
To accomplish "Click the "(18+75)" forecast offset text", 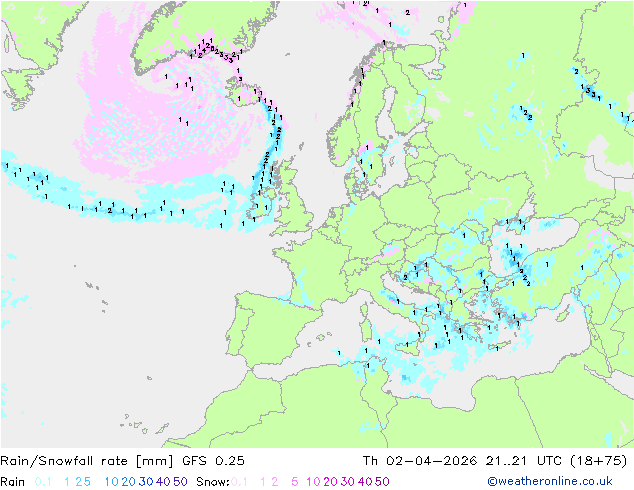I will pyautogui.click(x=598, y=461).
